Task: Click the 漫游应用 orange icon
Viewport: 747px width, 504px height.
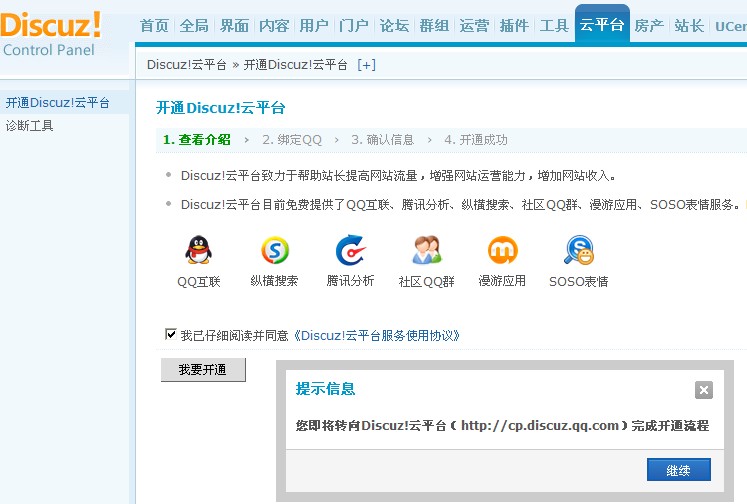Action: click(503, 250)
